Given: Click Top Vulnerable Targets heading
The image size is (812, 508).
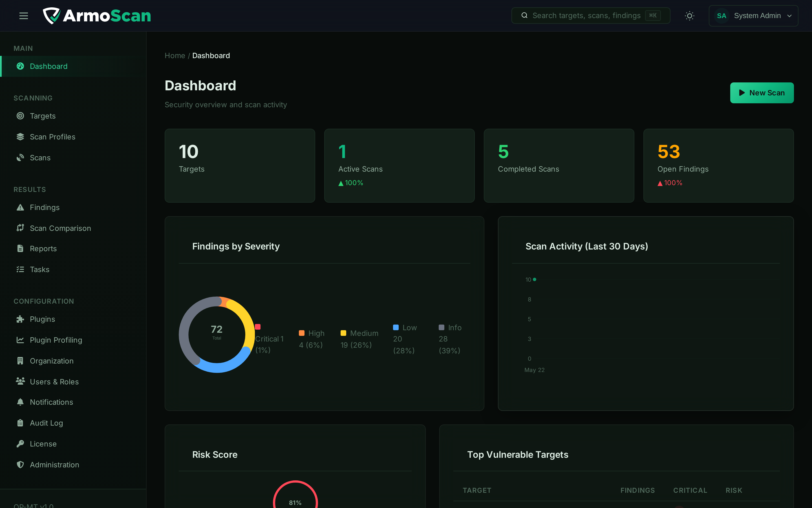Looking at the screenshot, I should [518, 455].
